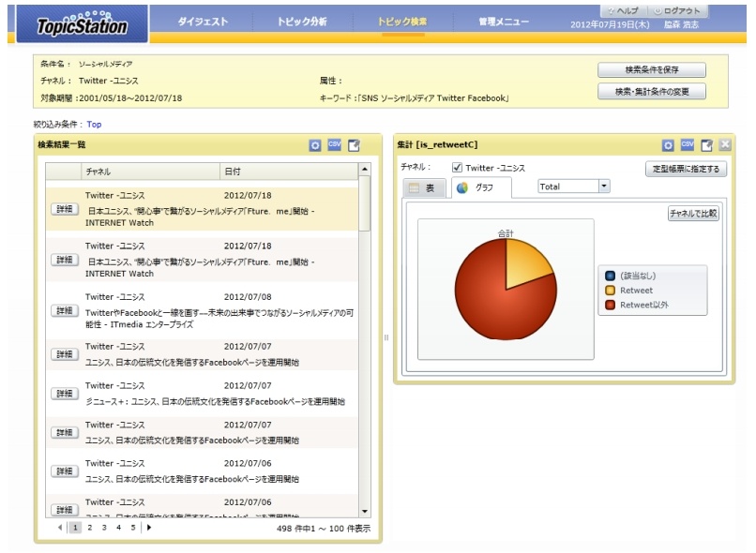Click edit note icon in search results panel
756x553 pixels.
(354, 145)
